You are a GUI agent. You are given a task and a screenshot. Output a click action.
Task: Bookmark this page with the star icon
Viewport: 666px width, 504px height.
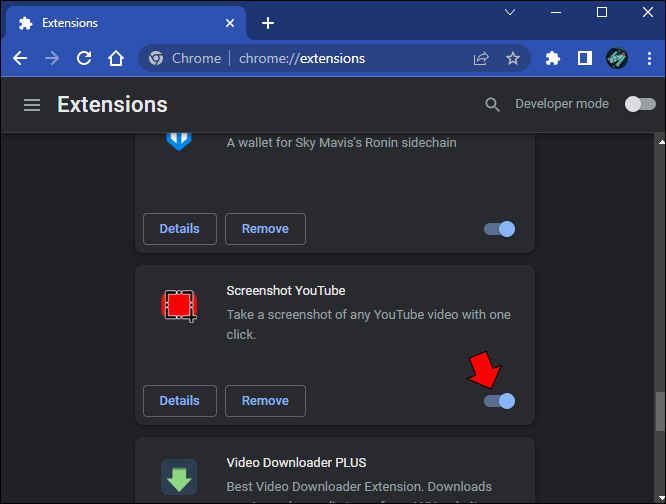[513, 58]
